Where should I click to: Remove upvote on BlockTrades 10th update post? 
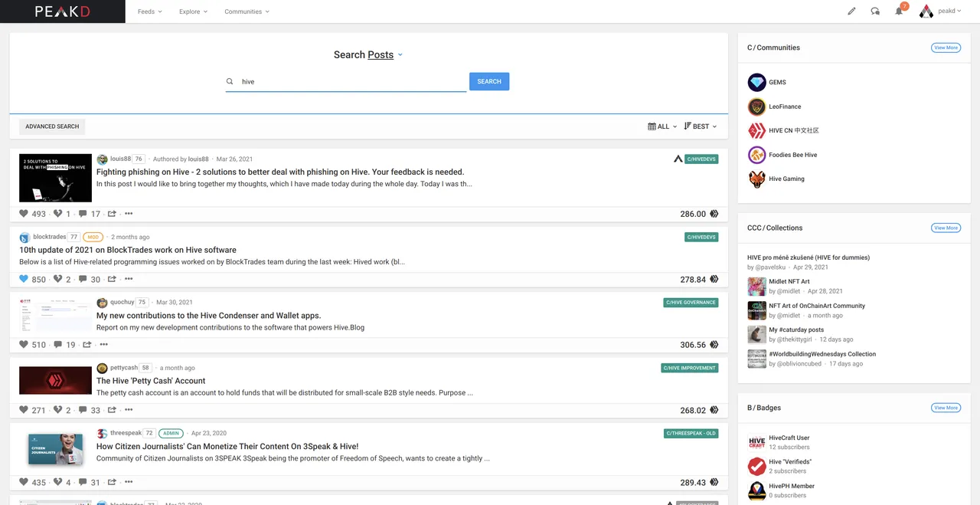[x=24, y=279]
